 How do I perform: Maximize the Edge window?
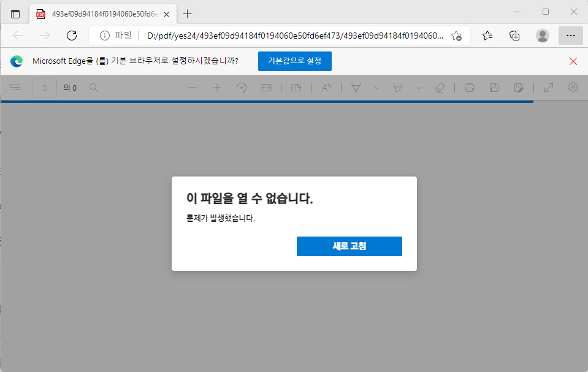click(546, 12)
